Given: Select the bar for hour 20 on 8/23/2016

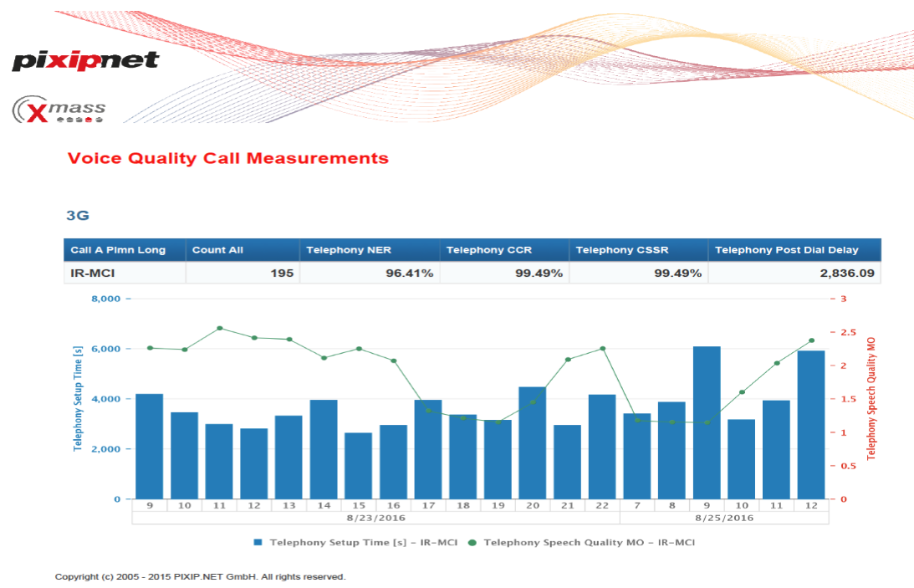Looking at the screenshot, I should click(532, 442).
